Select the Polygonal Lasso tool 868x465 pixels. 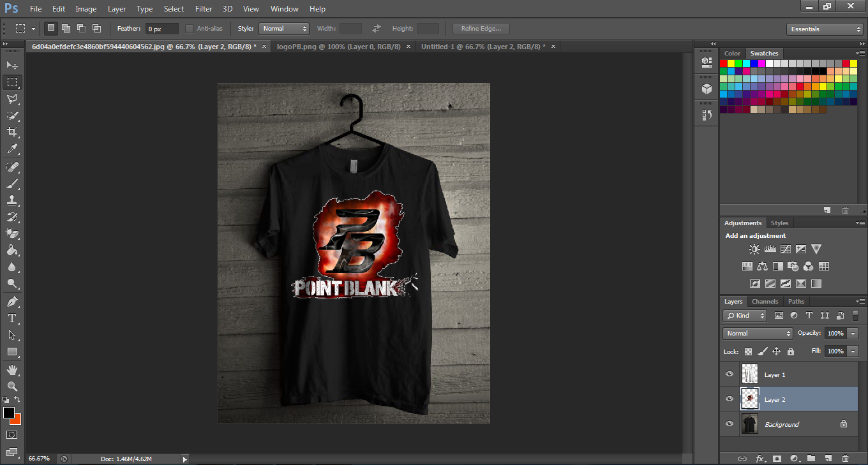12,99
